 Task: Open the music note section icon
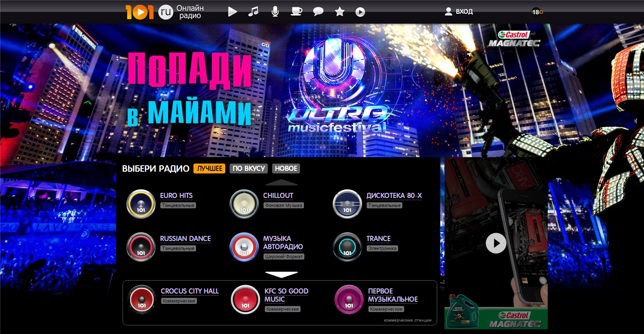(254, 12)
